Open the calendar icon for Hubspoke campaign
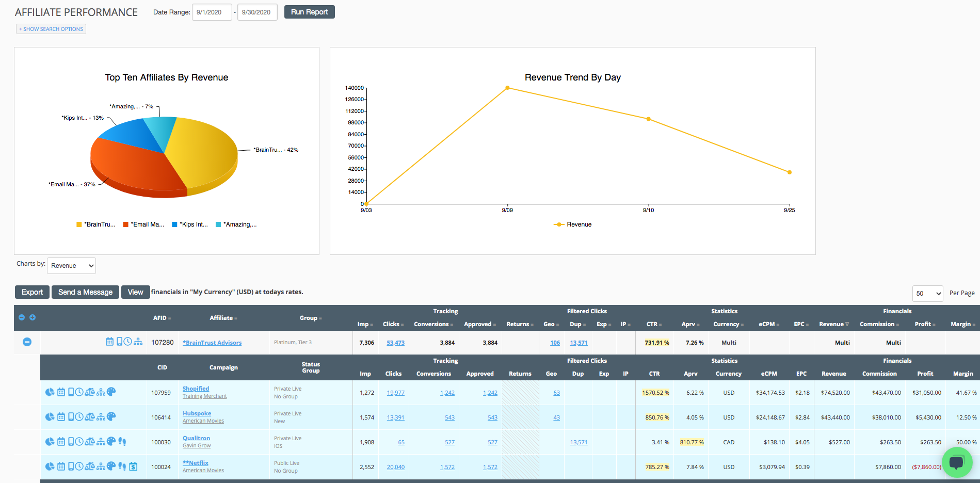980x483 pixels. pyautogui.click(x=61, y=417)
